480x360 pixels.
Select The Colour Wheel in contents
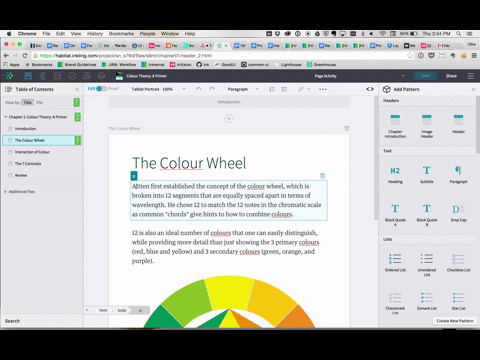coord(42,140)
